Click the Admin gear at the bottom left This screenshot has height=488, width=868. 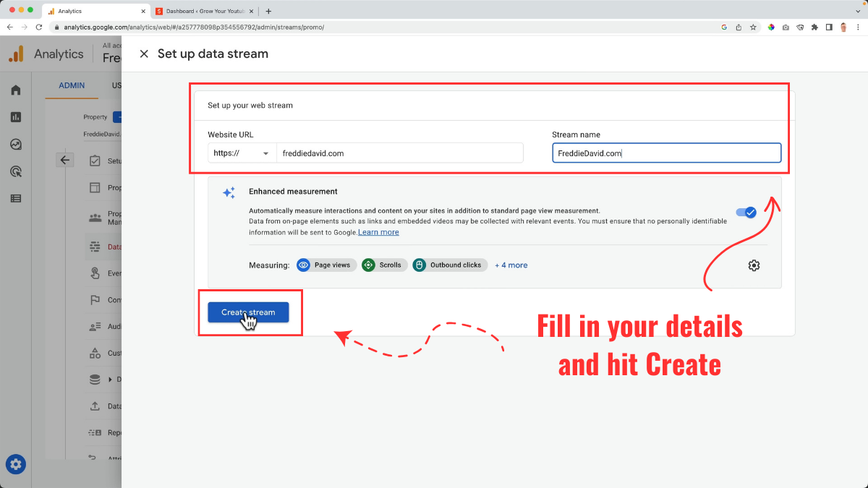coord(15,465)
